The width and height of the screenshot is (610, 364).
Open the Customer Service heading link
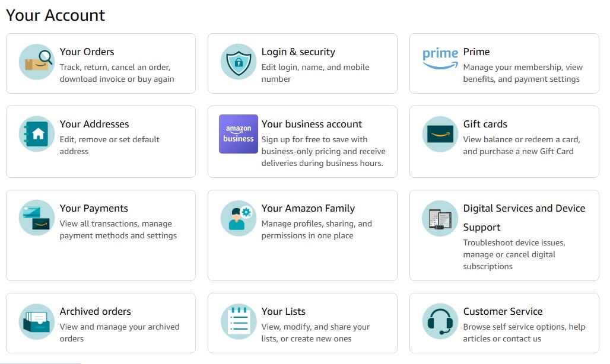503,312
